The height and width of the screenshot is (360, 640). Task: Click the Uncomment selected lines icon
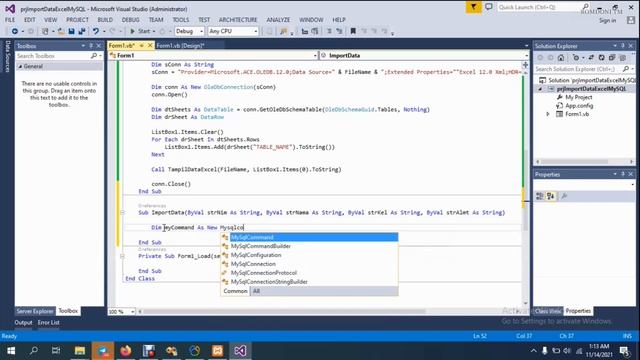coord(339,31)
